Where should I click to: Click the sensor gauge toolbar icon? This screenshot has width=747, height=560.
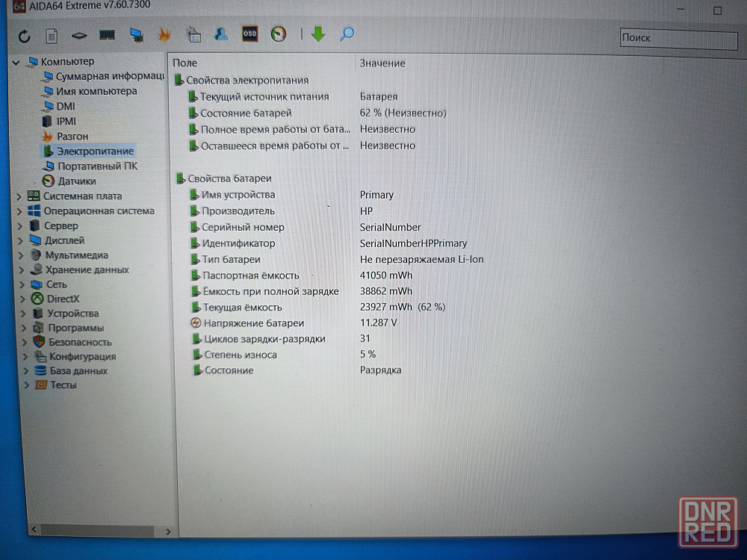[279, 34]
